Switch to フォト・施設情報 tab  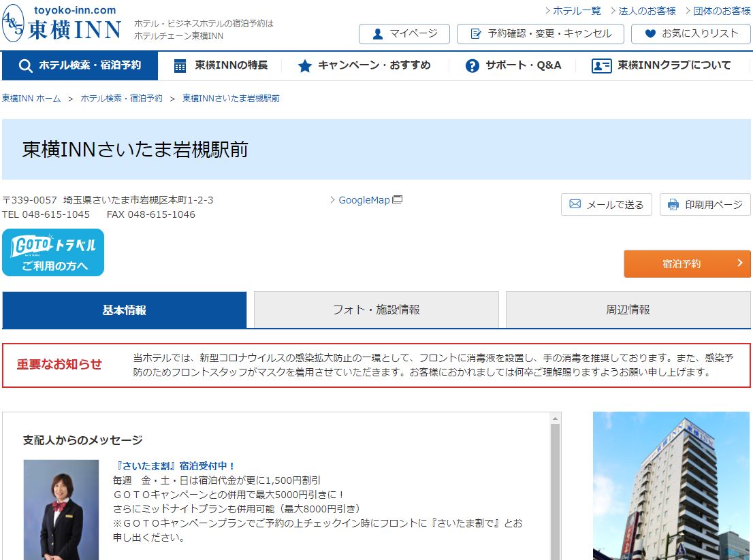[376, 310]
